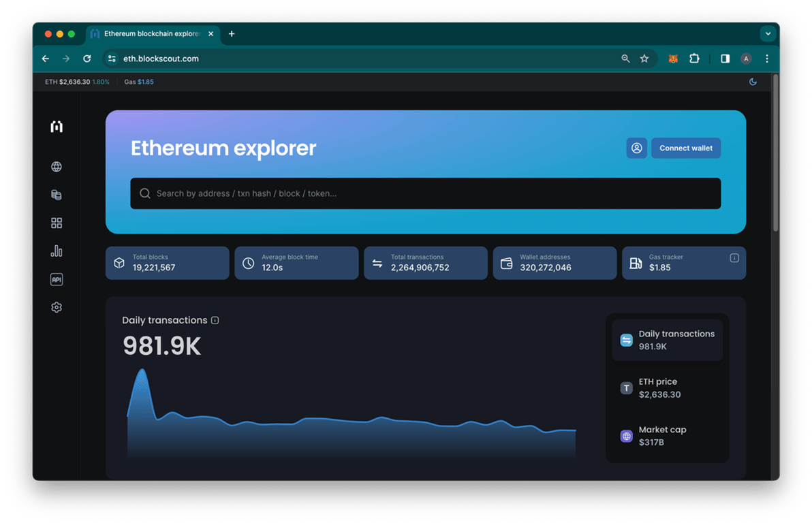Open the tab search chevron dropdown
The height and width of the screenshot is (523, 812).
pyautogui.click(x=768, y=33)
